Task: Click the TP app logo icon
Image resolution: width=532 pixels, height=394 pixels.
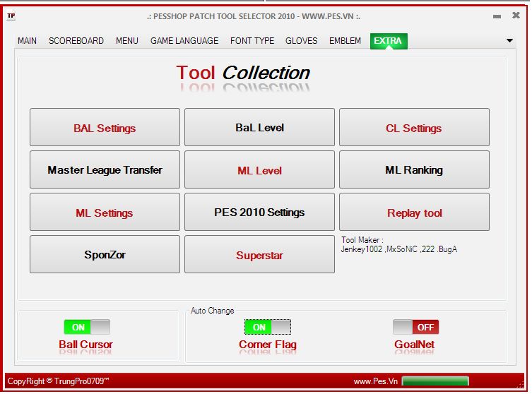Action: [11, 16]
